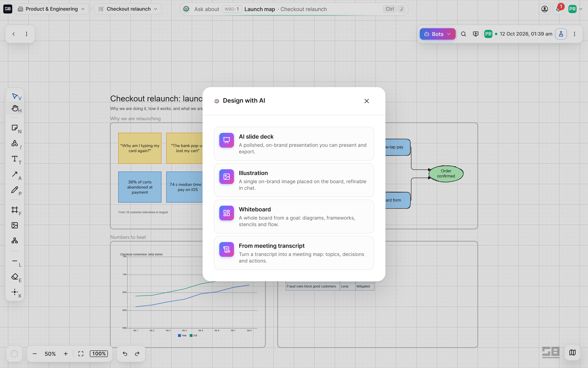The width and height of the screenshot is (588, 368).
Task: Select the Text tool
Action: point(15,159)
